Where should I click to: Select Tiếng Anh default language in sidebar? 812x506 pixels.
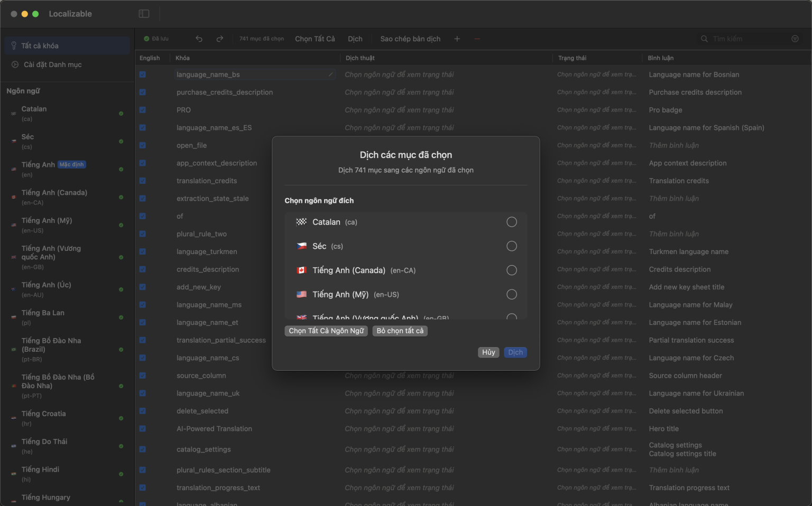[67, 169]
